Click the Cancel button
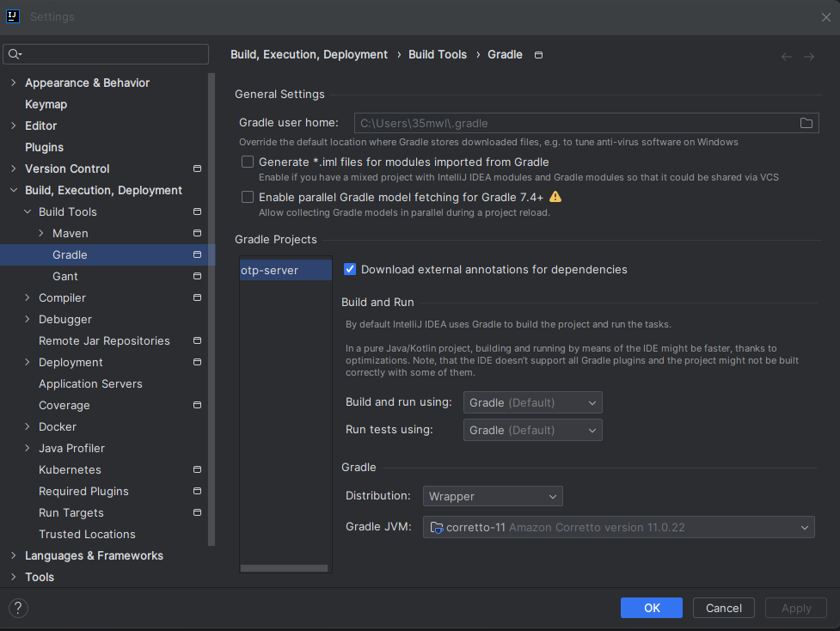 point(724,608)
